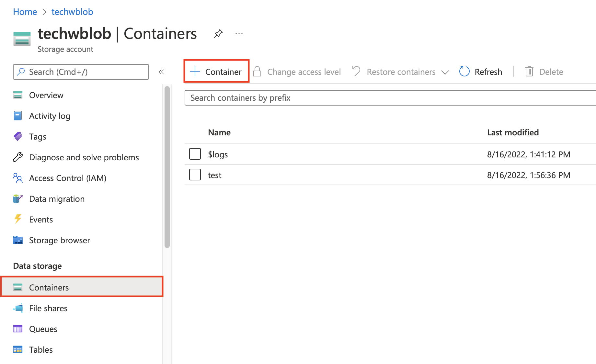Open the Containers menu item
The image size is (596, 364).
click(x=49, y=288)
